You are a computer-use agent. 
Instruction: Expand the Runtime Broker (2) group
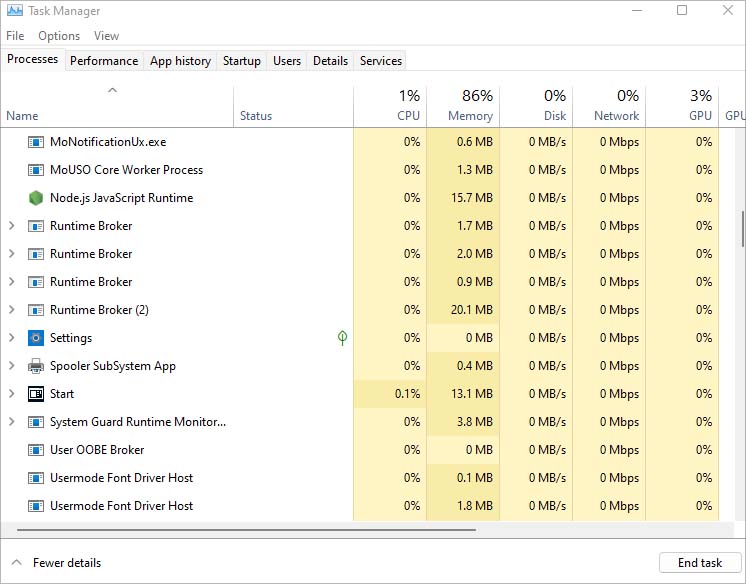click(x=12, y=310)
